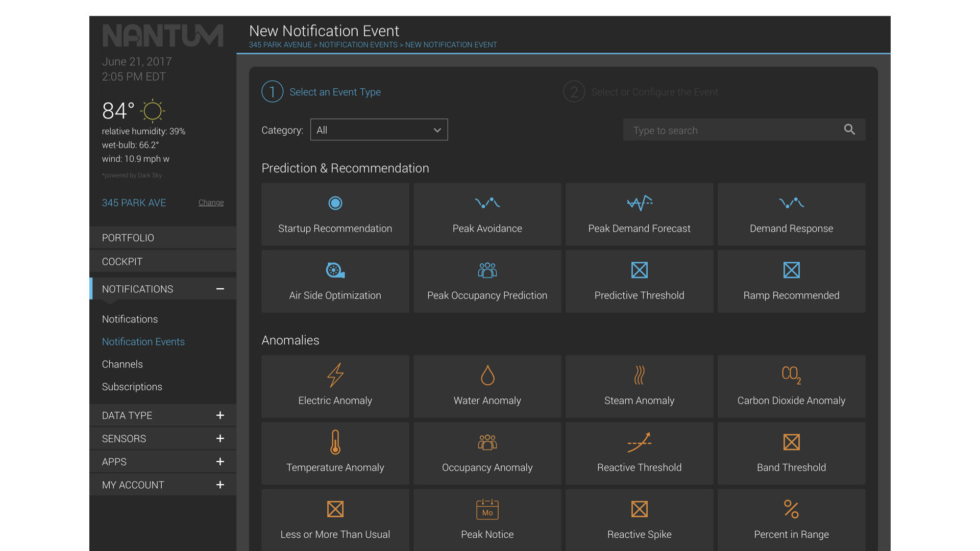This screenshot has height=551, width=980.
Task: Click the New Notification Event breadcrumb
Action: pyautogui.click(x=451, y=45)
